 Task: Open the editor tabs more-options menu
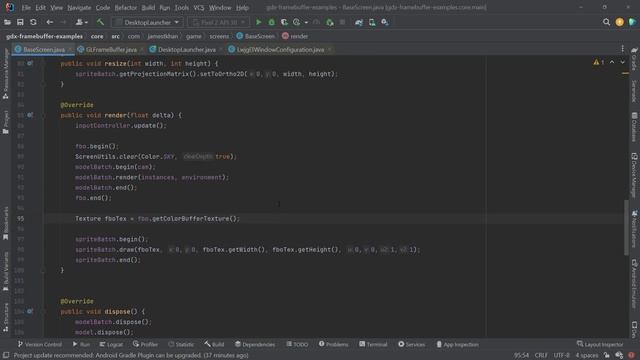[x=622, y=49]
